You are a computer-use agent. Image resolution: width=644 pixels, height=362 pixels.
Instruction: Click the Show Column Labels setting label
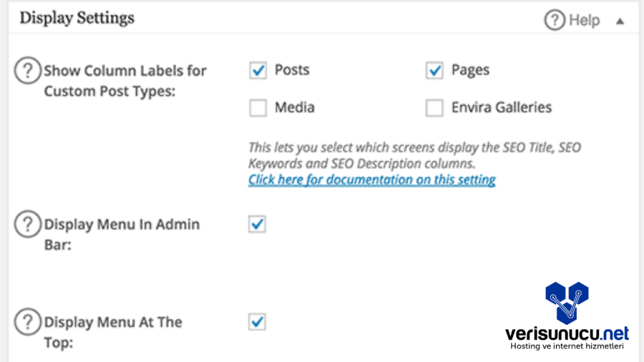[x=125, y=80]
